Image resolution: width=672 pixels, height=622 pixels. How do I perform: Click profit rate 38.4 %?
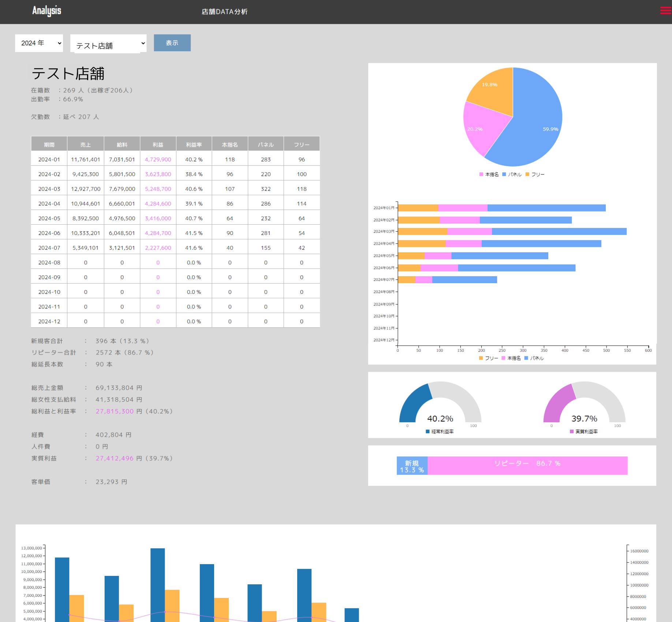coord(194,174)
